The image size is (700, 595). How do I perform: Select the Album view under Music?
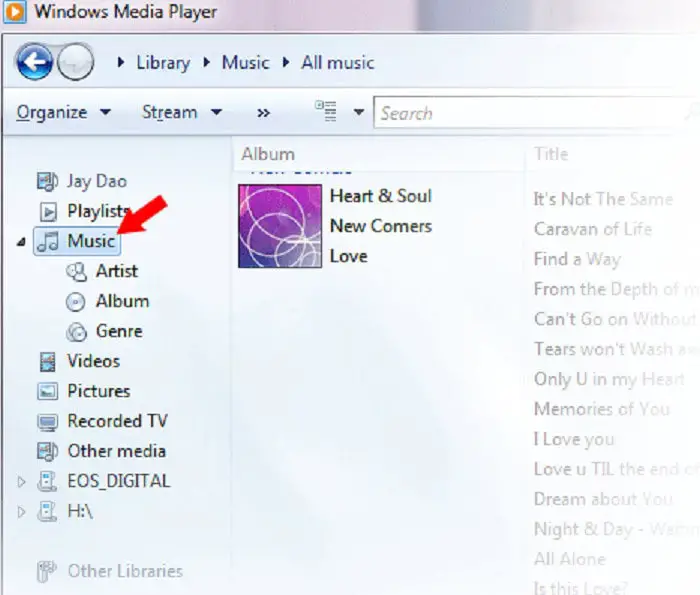(122, 301)
